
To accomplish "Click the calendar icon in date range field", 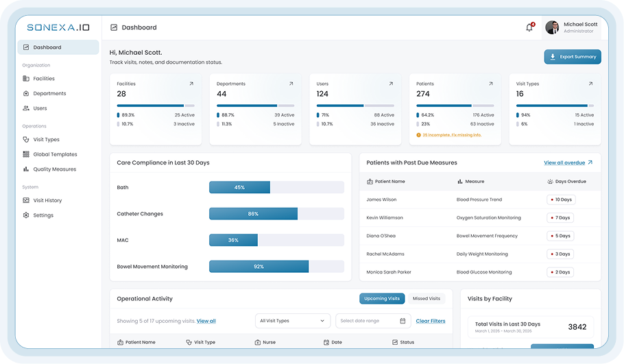I will pyautogui.click(x=403, y=321).
